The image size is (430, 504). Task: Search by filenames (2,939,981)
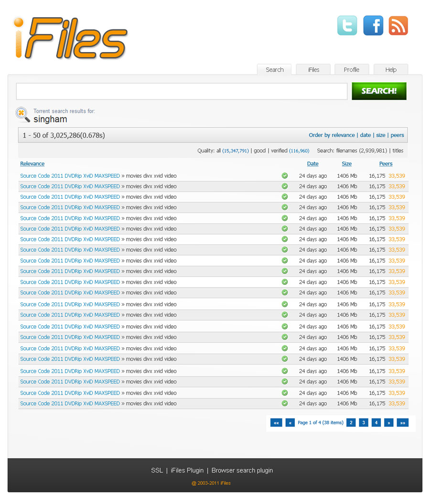click(362, 150)
